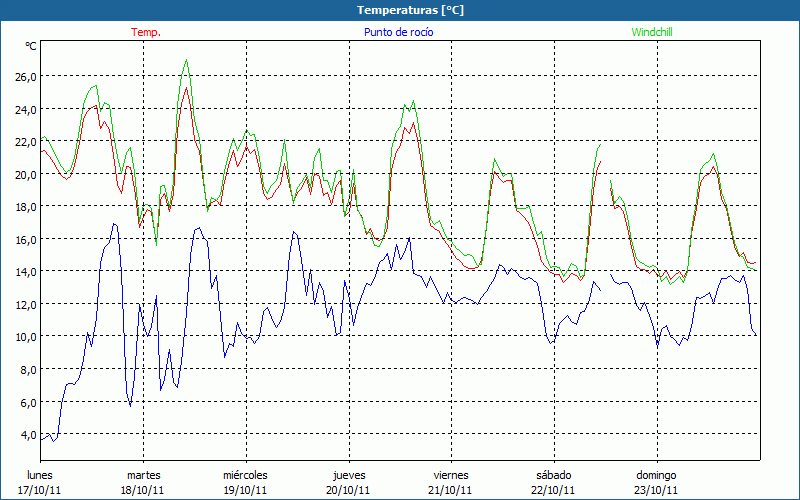Select the 'lunes' day label
800x500 pixels.
click(40, 475)
